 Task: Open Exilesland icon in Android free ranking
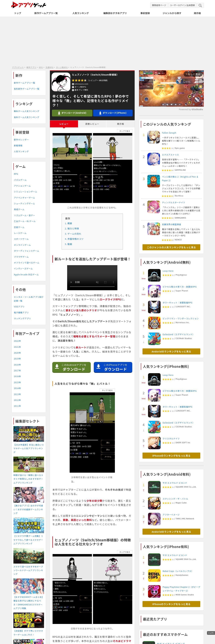(154, 339)
